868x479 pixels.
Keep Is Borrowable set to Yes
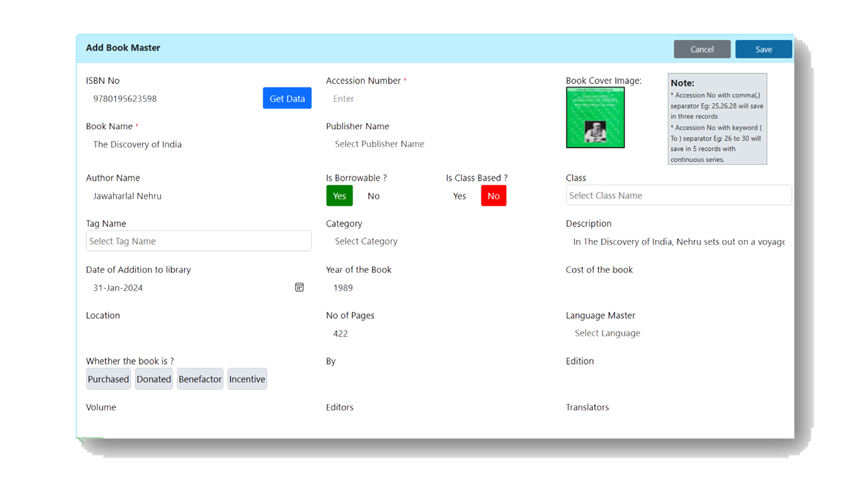coord(340,196)
